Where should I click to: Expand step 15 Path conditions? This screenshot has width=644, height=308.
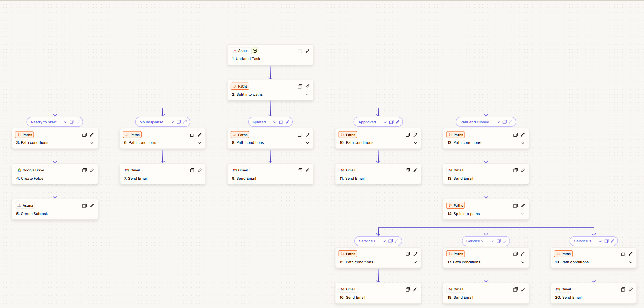tap(415, 262)
